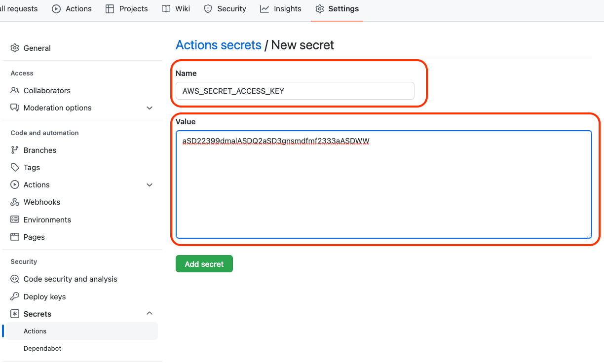This screenshot has height=364, width=604.
Task: Switch to the Security tab
Action: point(225,9)
